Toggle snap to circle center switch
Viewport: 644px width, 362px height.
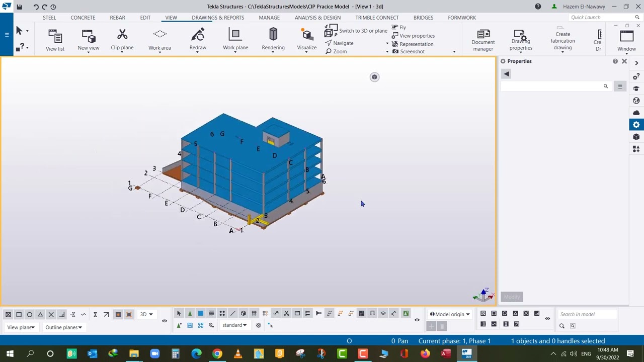pos(30,314)
